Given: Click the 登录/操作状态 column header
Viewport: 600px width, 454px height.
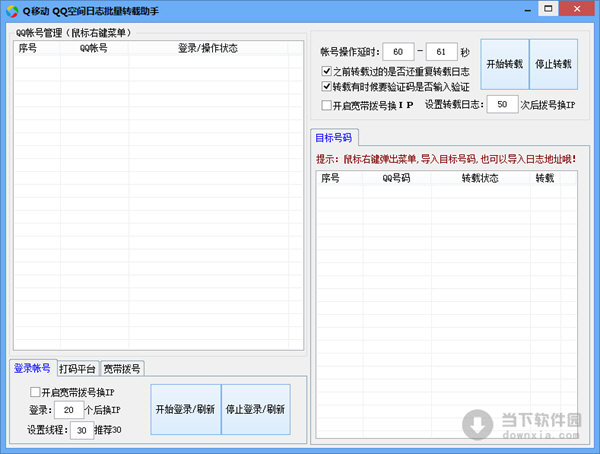Looking at the screenshot, I should pyautogui.click(x=207, y=48).
